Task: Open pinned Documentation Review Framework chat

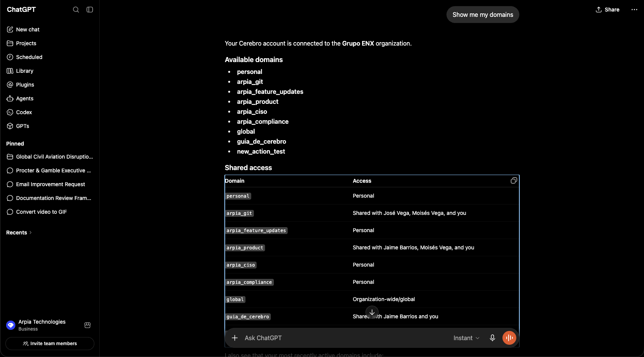Action: 50,198
